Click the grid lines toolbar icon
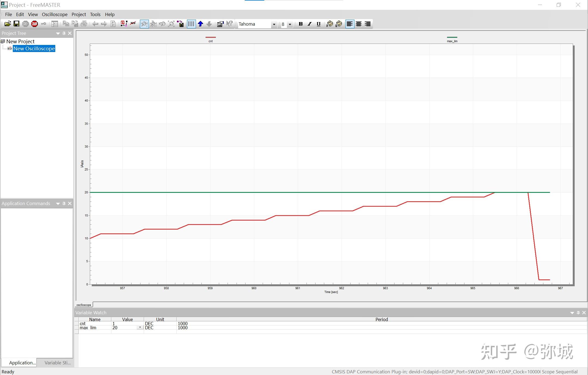This screenshot has height=375, width=588. [191, 24]
